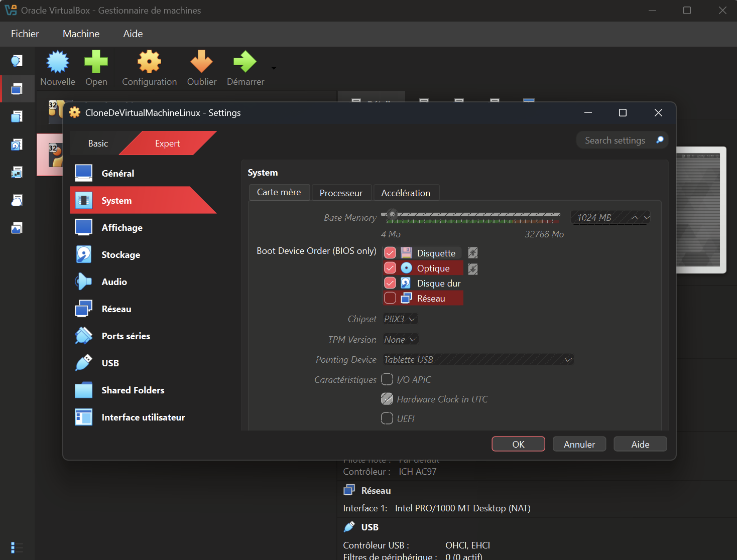Click the 1024 MB memory value field
Screen dimensions: 737x560
tap(599, 217)
